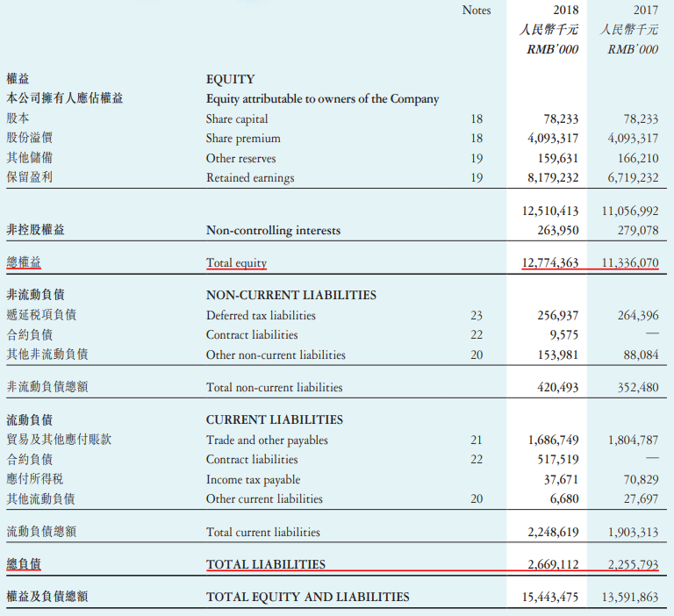Viewport: 674px width, 616px height.
Task: Click the Chinese heading 總負債
Action: pos(24,564)
